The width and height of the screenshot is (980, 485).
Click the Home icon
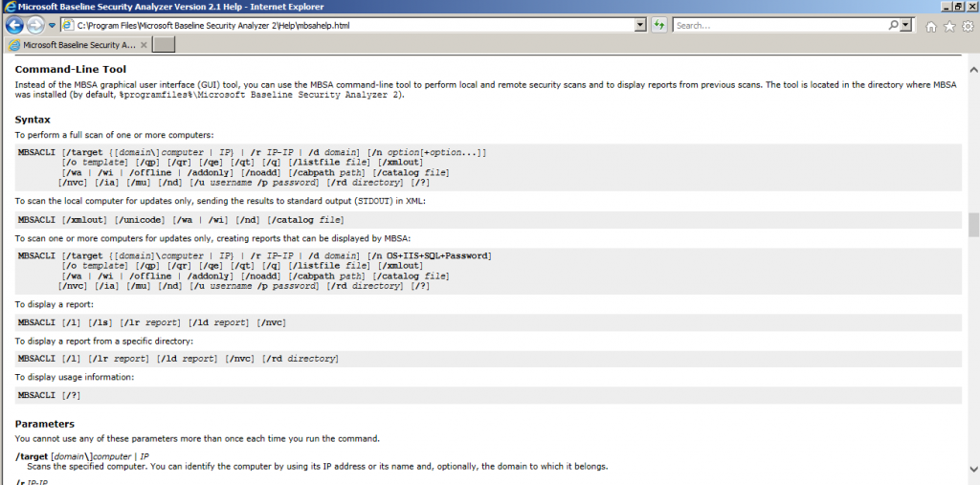[931, 26]
